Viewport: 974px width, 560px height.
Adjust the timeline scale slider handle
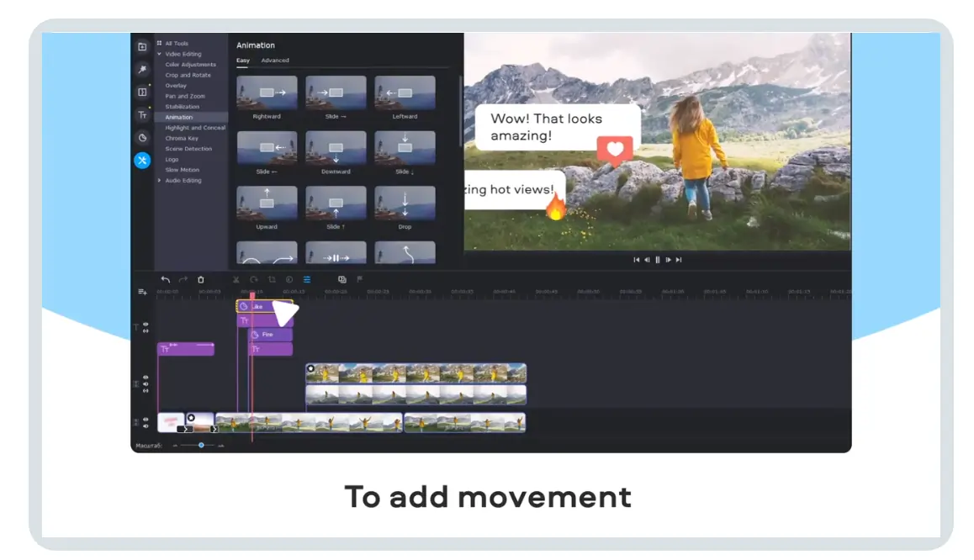tap(201, 445)
